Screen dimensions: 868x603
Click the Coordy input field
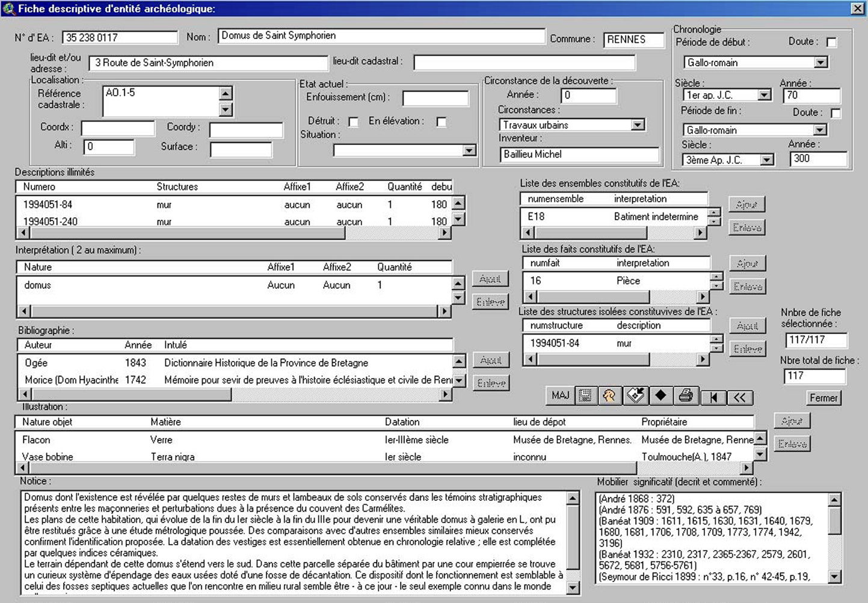click(x=246, y=129)
